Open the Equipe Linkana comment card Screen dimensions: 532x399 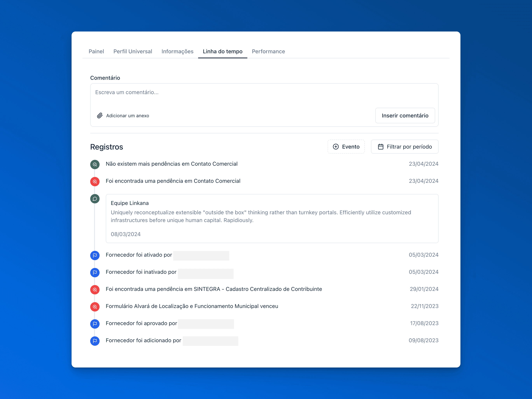(x=272, y=218)
